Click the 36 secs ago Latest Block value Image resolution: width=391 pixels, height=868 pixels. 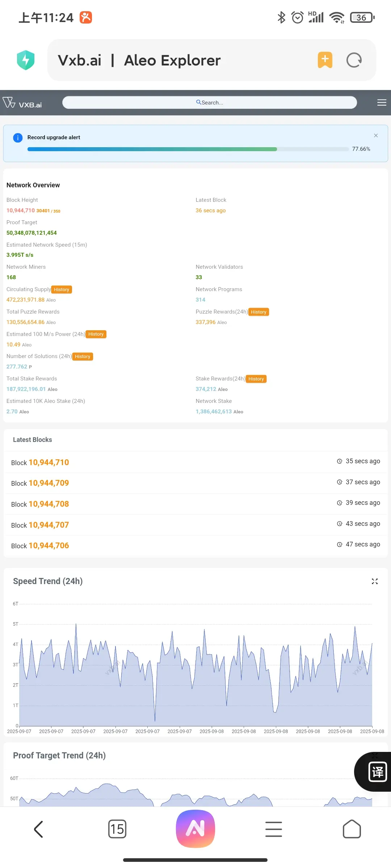[211, 210]
